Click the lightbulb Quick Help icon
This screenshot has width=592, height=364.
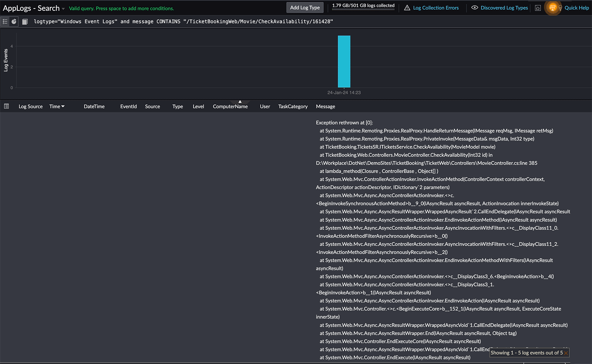tap(560, 8)
